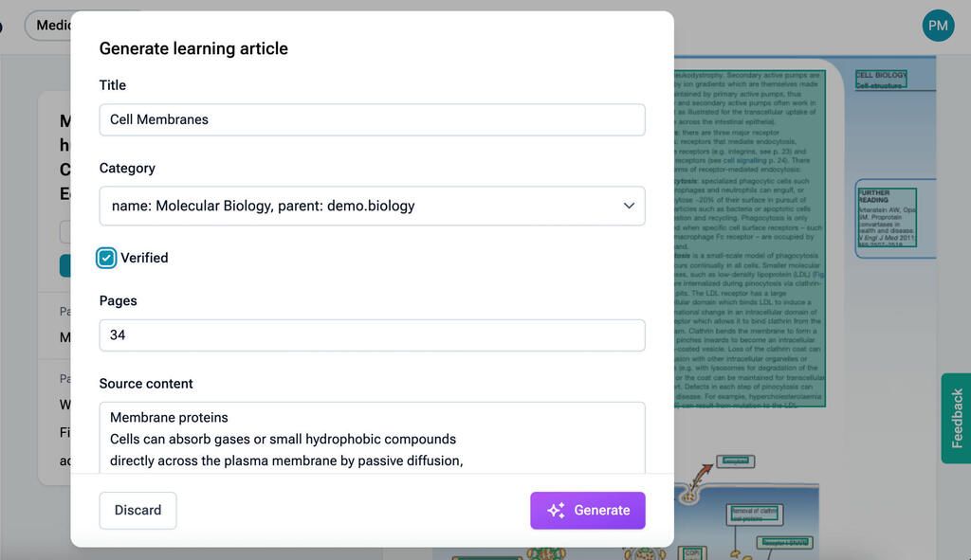Click the purple Generate button

tap(587, 510)
